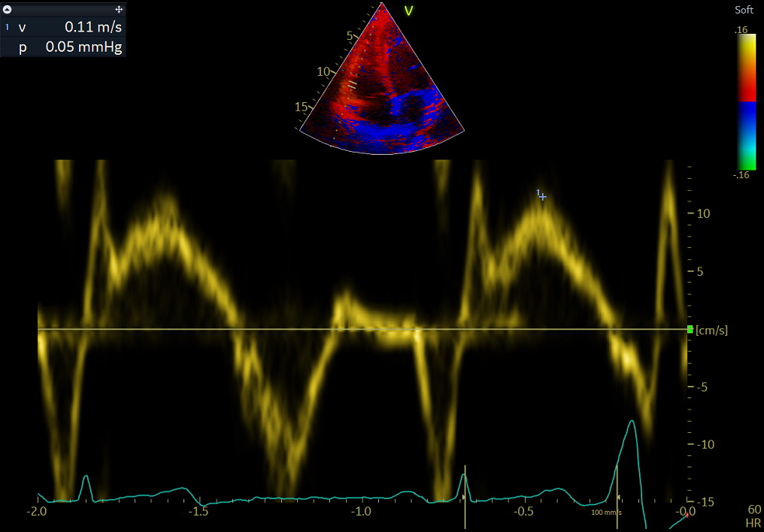The width and height of the screenshot is (764, 532).
Task: Click the 100 mm/s sweep speed indicator
Action: [x=608, y=511]
